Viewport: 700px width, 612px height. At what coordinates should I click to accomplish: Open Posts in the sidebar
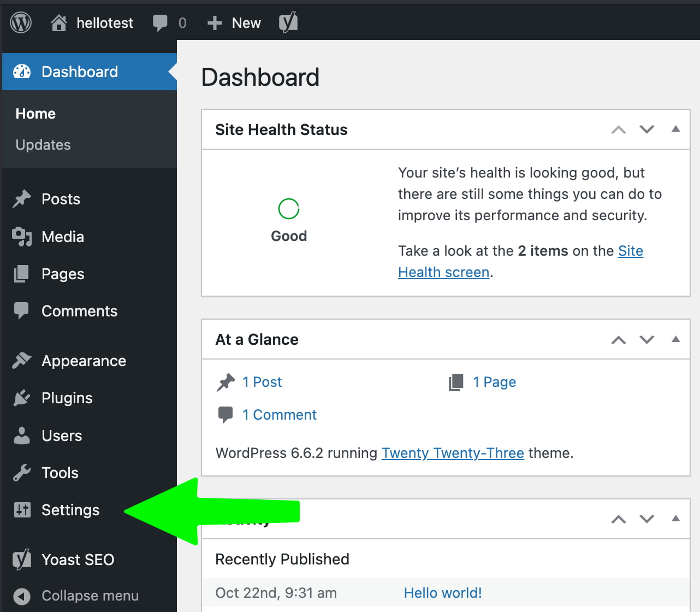pyautogui.click(x=61, y=199)
